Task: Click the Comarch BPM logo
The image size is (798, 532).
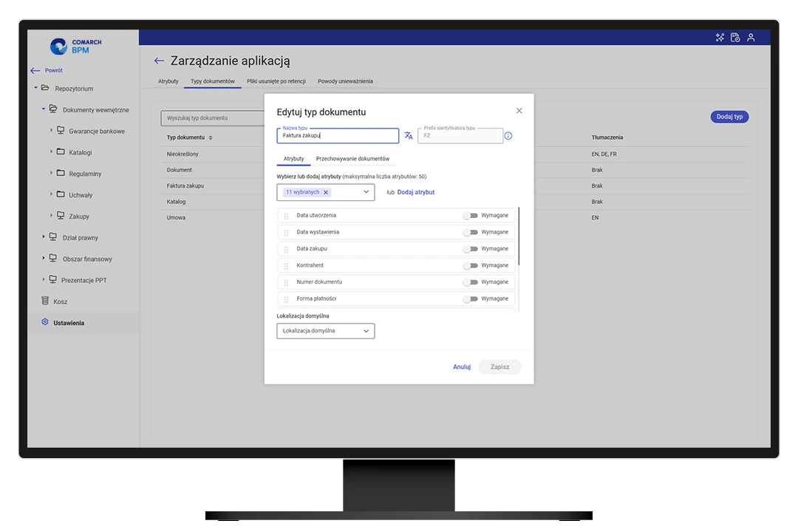Action: 75,47
